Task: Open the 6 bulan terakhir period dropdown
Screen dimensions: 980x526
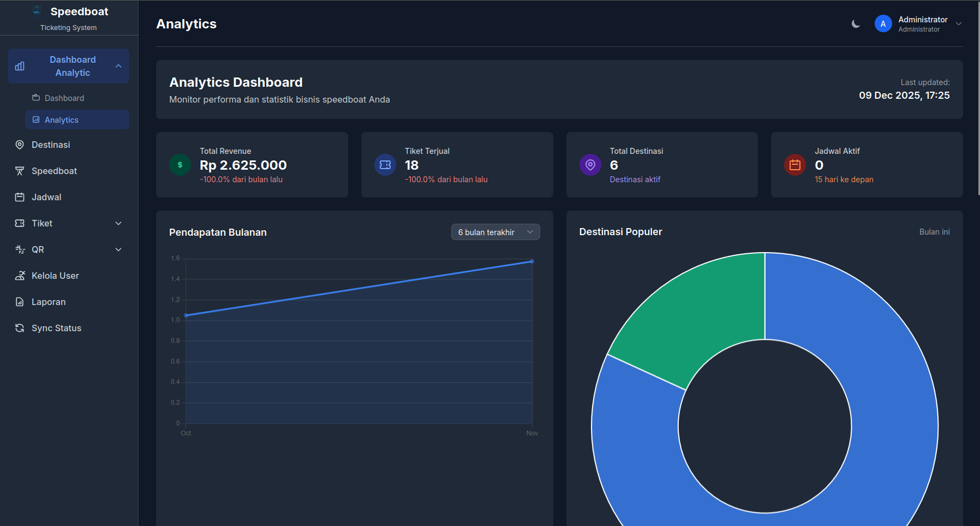Action: (x=495, y=232)
